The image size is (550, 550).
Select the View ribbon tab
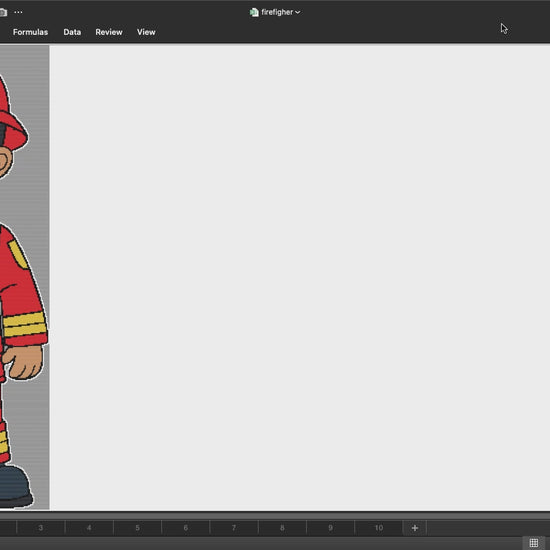tap(146, 32)
